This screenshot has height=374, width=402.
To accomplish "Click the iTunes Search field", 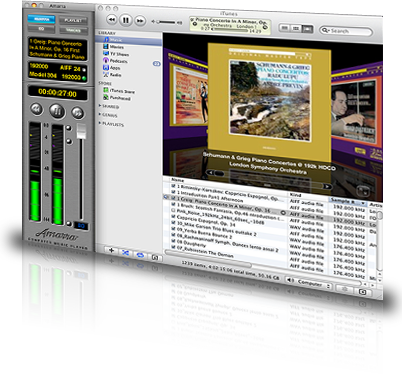I will coord(346,31).
